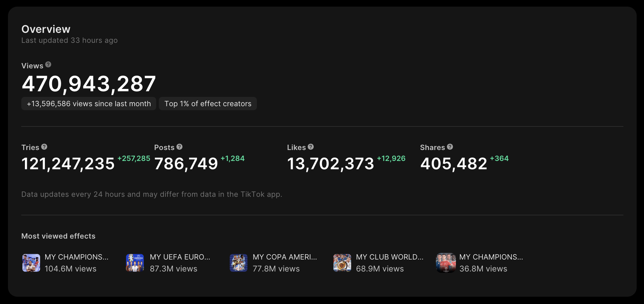Click the MY COPA AMERI... effect title

pyautogui.click(x=284, y=257)
